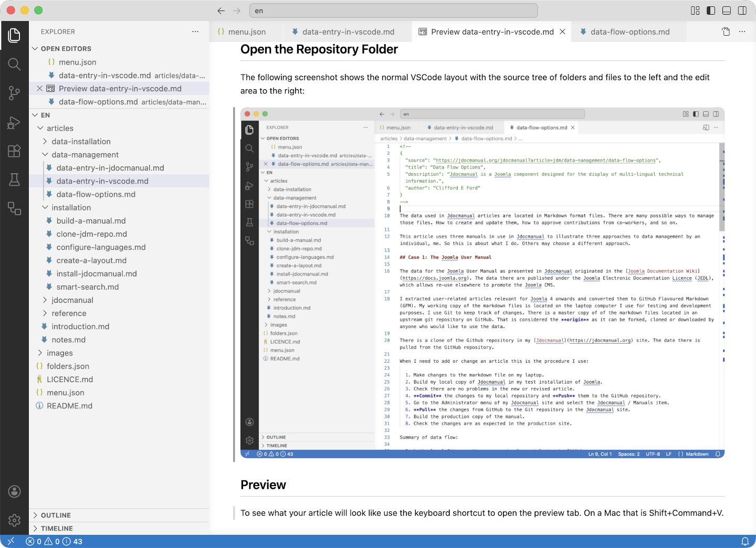756x548 pixels.
Task: Close Preview editor in Open Editors list
Action: click(39, 89)
